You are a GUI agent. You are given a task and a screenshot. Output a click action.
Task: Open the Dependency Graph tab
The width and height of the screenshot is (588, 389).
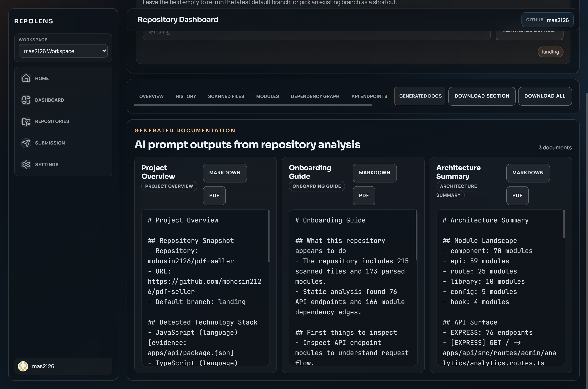[x=315, y=96]
